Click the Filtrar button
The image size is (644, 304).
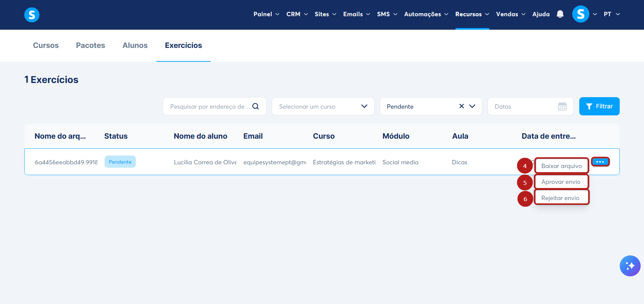[x=599, y=106]
